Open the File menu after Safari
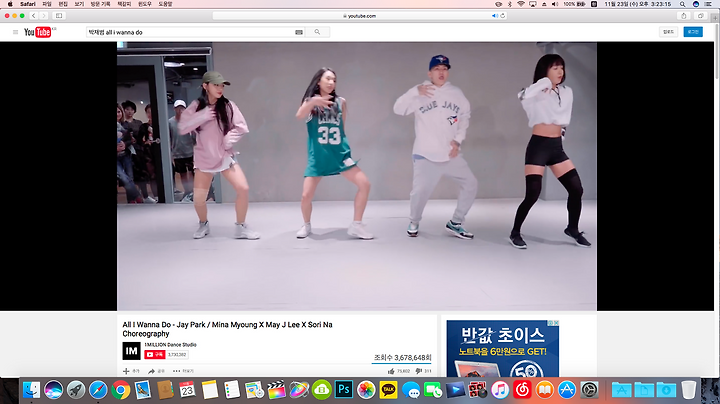The width and height of the screenshot is (720, 404). (47, 4)
